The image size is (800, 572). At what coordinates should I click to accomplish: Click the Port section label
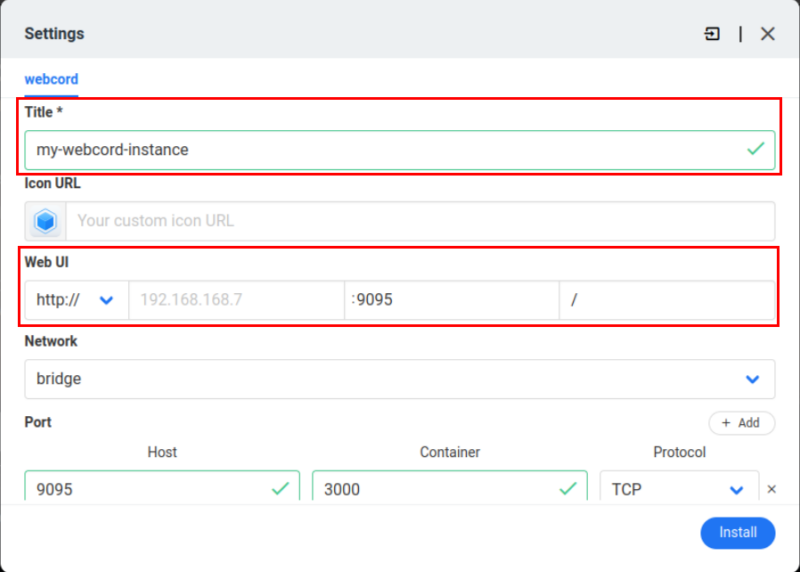pos(38,422)
